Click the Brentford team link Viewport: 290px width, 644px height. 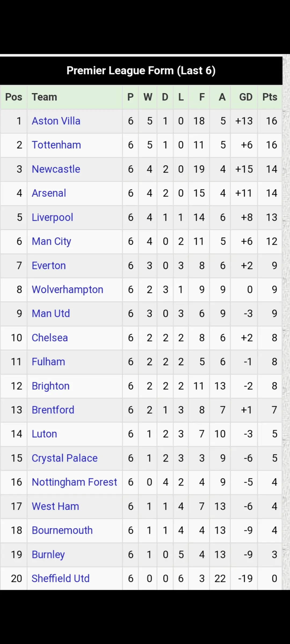coord(53,410)
